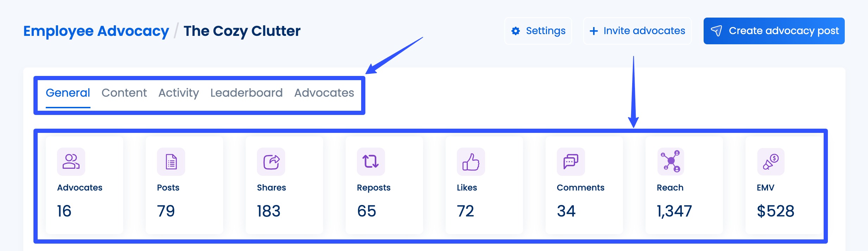Click the Shares arrow icon

coord(271,162)
